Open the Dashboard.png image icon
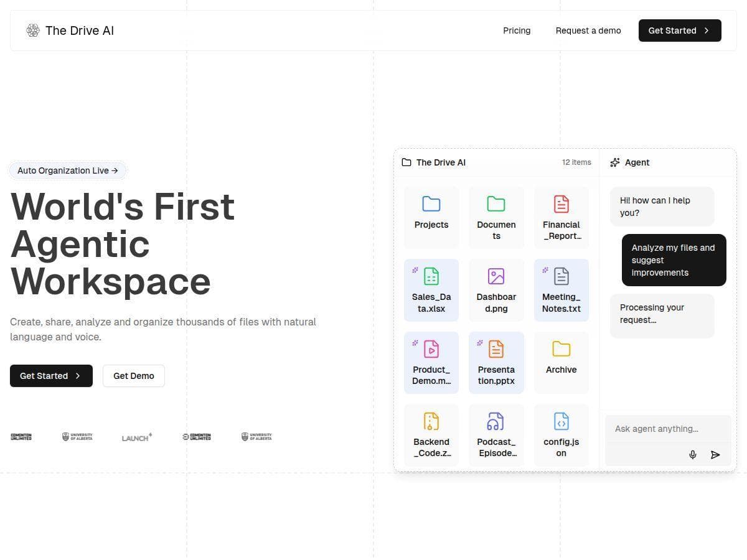Screen dimensions: 747x560 pyautogui.click(x=496, y=276)
